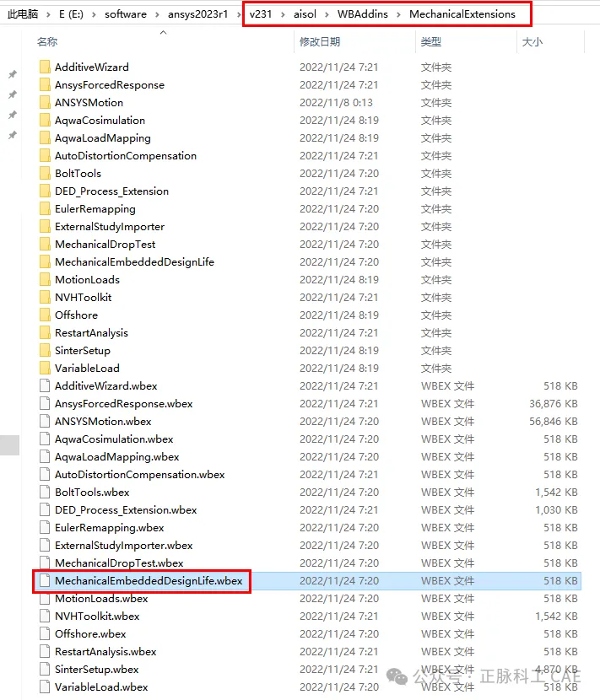Screen dimensions: 600x700
Task: Navigate to 此电脑 in address bar
Action: point(23,14)
